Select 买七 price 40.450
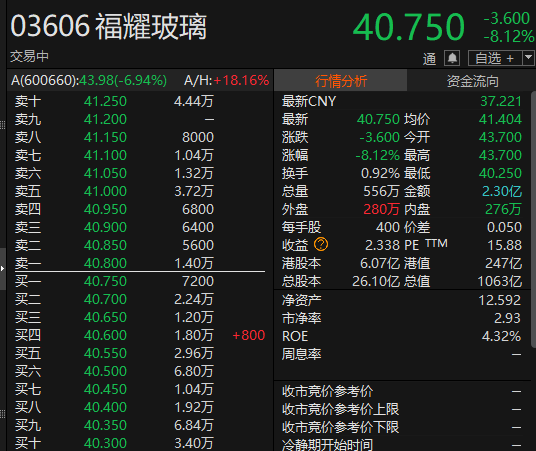The width and height of the screenshot is (536, 451). point(105,389)
